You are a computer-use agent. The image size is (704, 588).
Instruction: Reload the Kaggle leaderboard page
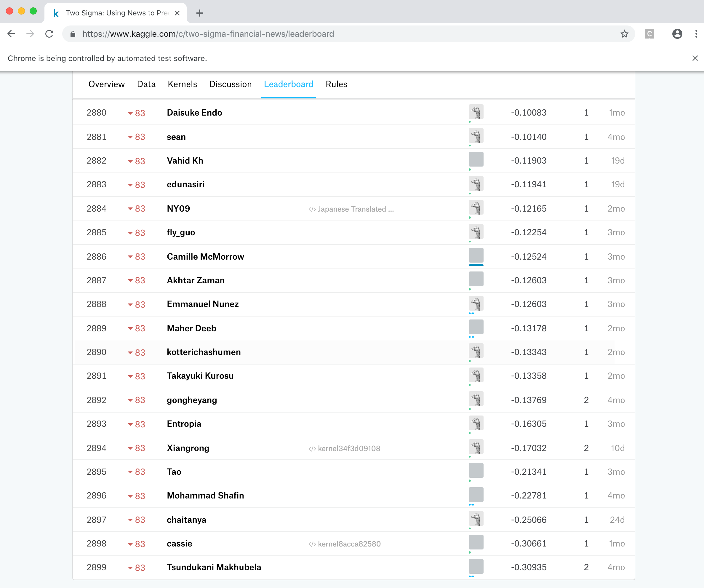(x=49, y=34)
